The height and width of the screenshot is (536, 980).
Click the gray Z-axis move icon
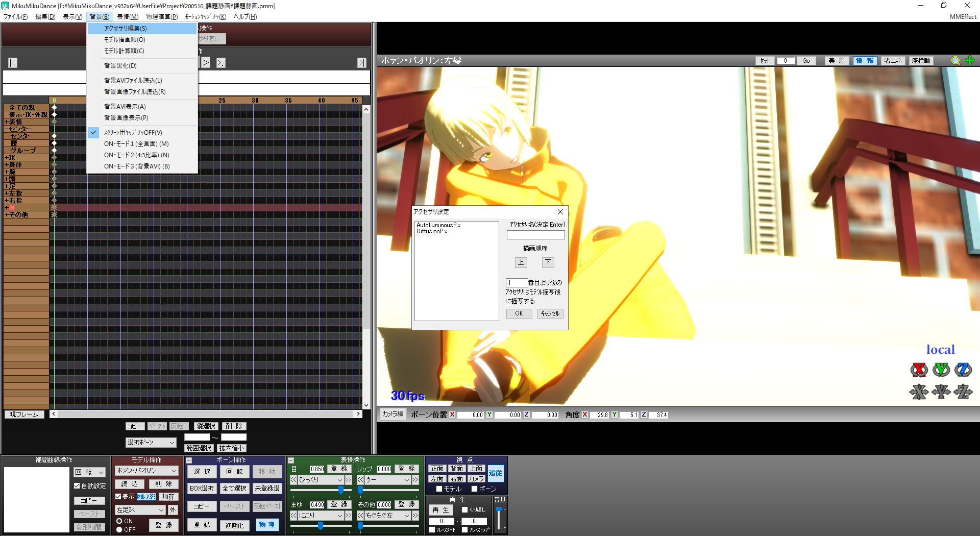[963, 392]
